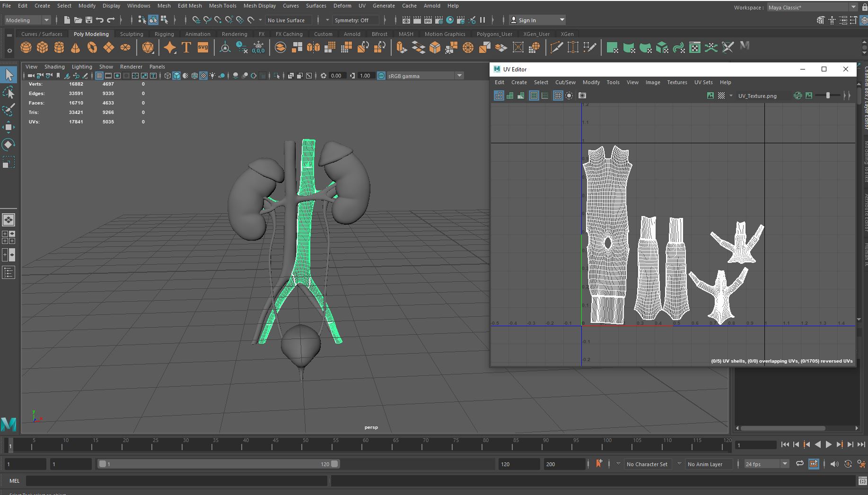
Task: Switch to the Sculpting shelf tab
Action: [132, 34]
